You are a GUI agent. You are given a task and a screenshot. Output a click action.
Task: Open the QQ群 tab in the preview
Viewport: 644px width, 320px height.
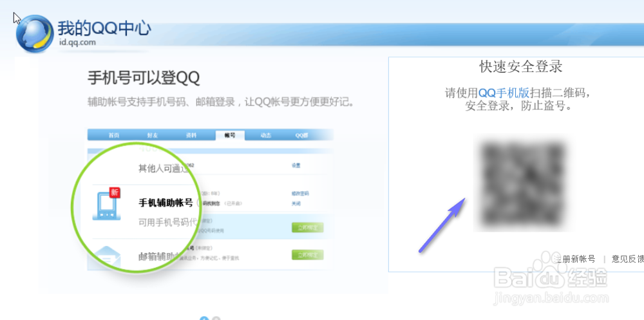point(301,136)
